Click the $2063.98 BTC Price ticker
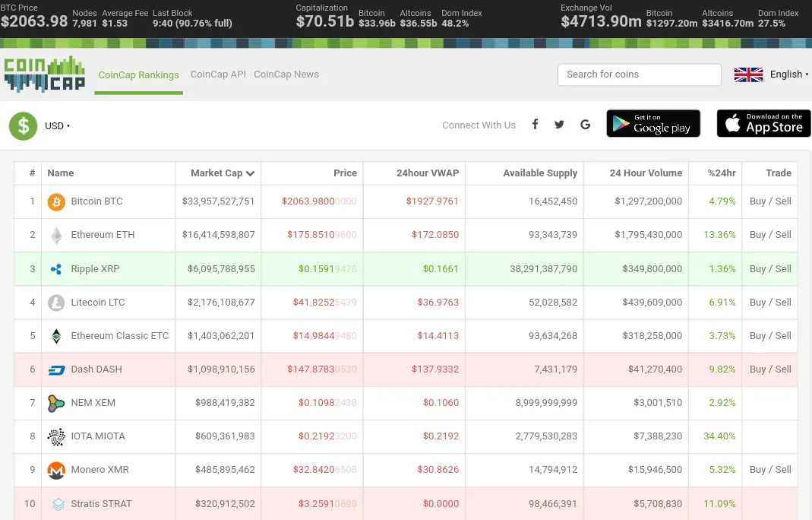The height and width of the screenshot is (520, 812). pos(34,21)
